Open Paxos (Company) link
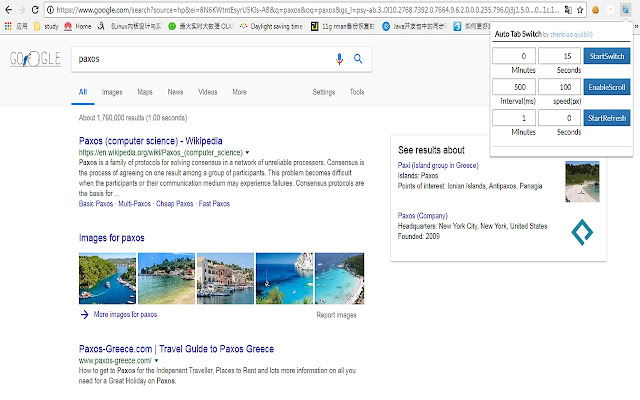 click(x=422, y=216)
